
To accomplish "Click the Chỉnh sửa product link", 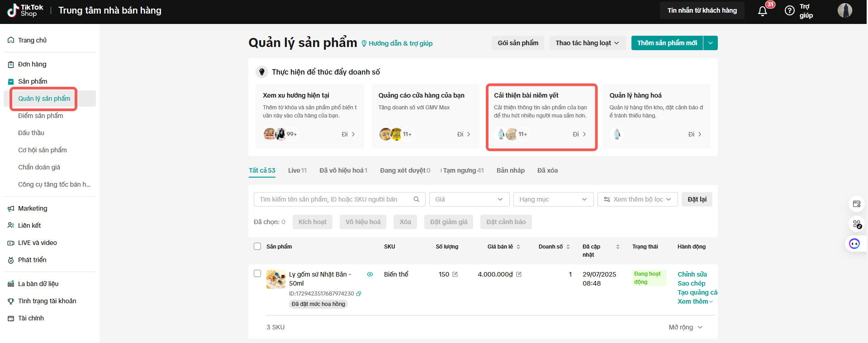I will click(692, 274).
